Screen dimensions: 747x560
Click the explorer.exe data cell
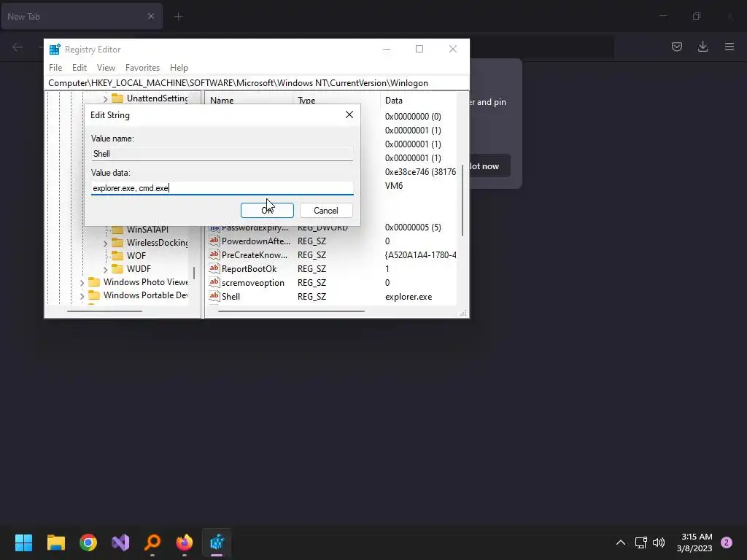pyautogui.click(x=409, y=297)
